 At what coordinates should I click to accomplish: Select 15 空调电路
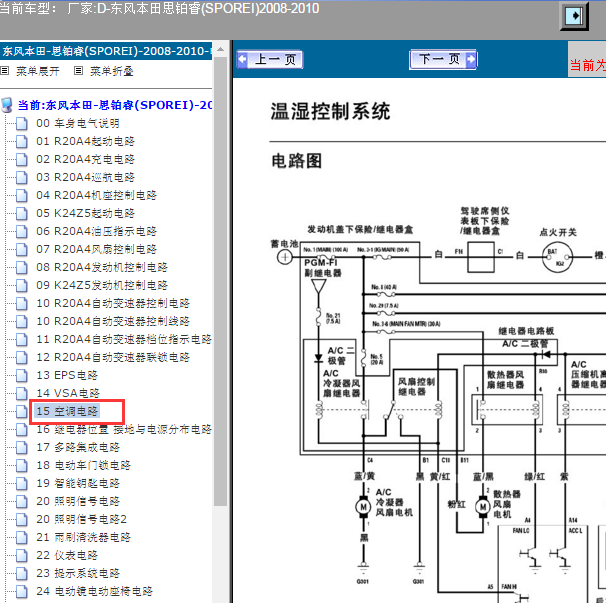tap(67, 411)
